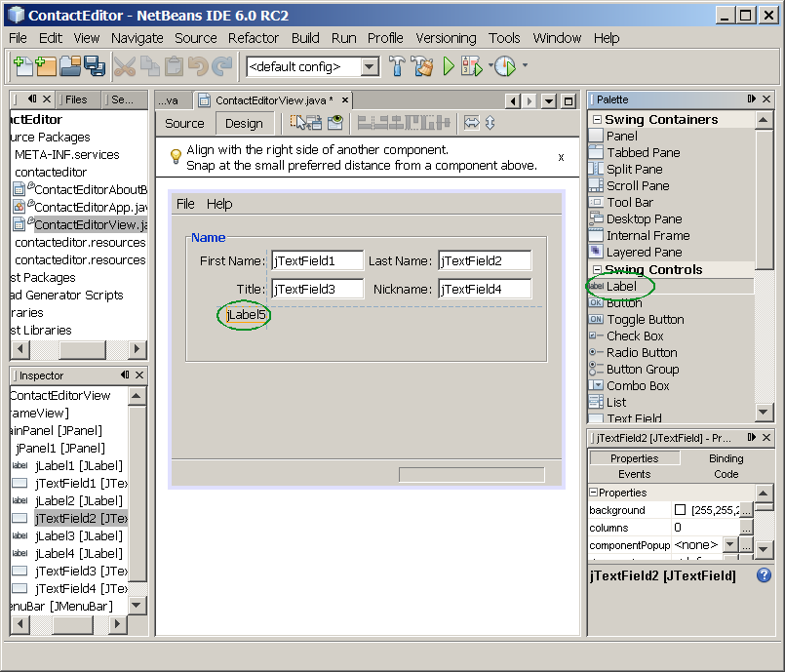Pick Internal Frame from the Palette
The width and height of the screenshot is (785, 672).
click(648, 235)
